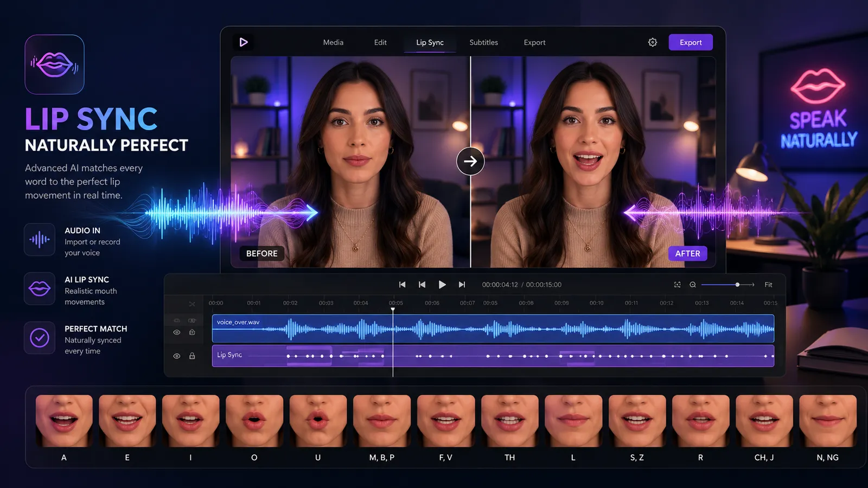Select the TH viseme thumbnail

pos(510,421)
